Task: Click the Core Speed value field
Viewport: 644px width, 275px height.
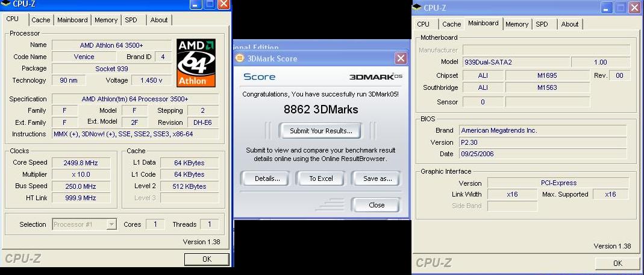Action: tap(80, 163)
